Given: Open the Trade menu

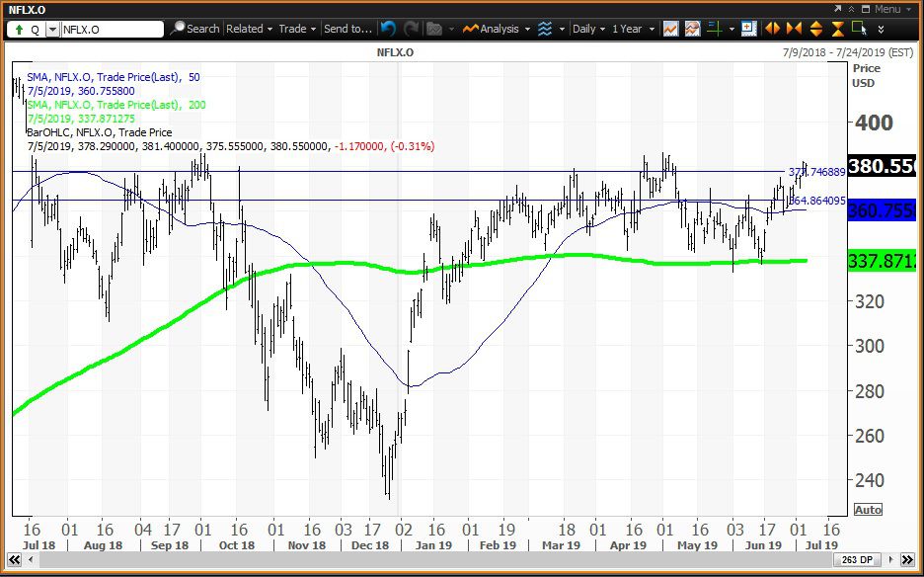Looking at the screenshot, I should click(x=297, y=29).
